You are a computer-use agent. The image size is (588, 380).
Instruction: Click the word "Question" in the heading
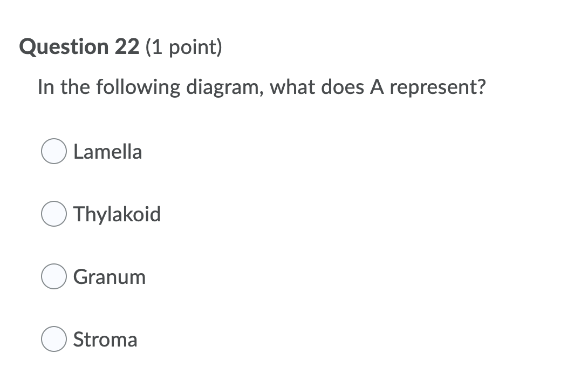64,47
